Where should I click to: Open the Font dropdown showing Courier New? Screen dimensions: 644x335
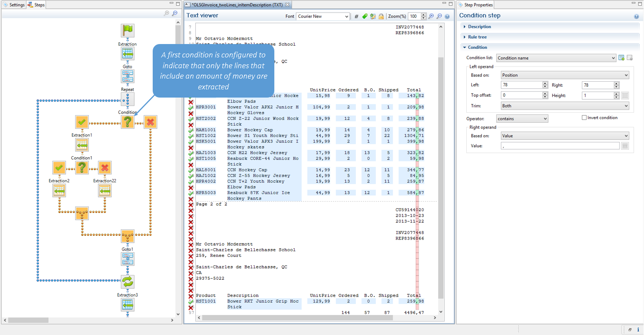pos(323,16)
